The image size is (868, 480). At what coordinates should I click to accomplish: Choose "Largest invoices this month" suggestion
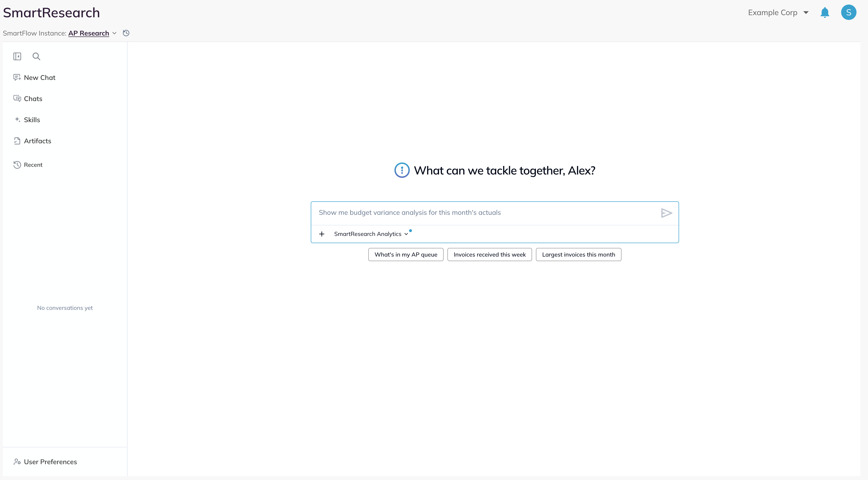point(578,255)
